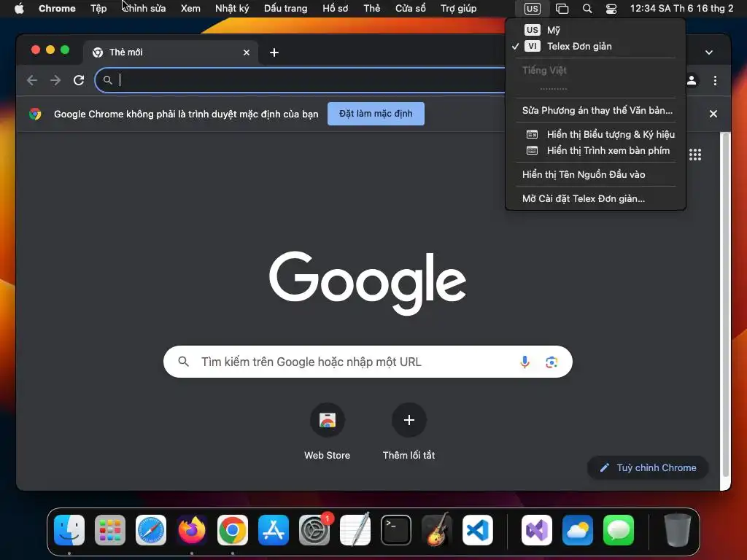Screen dimensions: 747x560
Task: Click Sửa Phương án thay thế Văn bản
Action: click(595, 111)
